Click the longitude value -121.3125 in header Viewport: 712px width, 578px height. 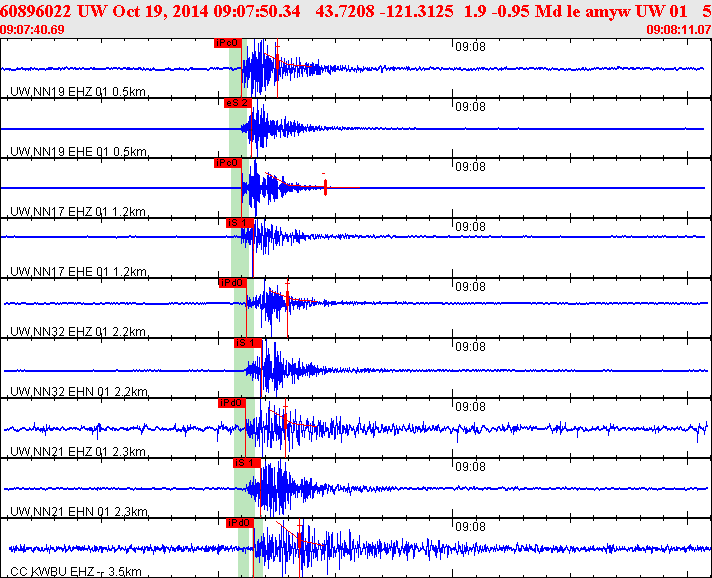tap(416, 11)
